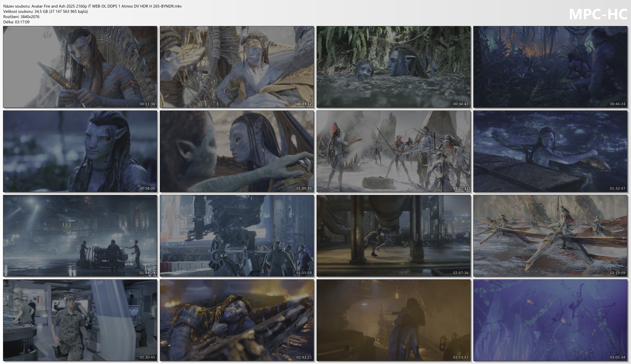Open the swamp scene thumbnail at 00:34:47
Image resolution: width=631 pixels, height=364 pixels.
point(393,67)
